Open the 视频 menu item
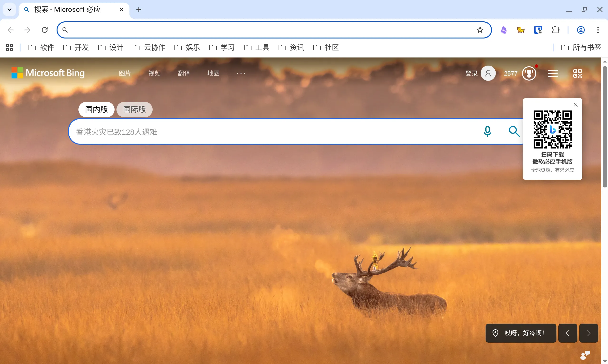Image resolution: width=608 pixels, height=364 pixels. pyautogui.click(x=154, y=73)
